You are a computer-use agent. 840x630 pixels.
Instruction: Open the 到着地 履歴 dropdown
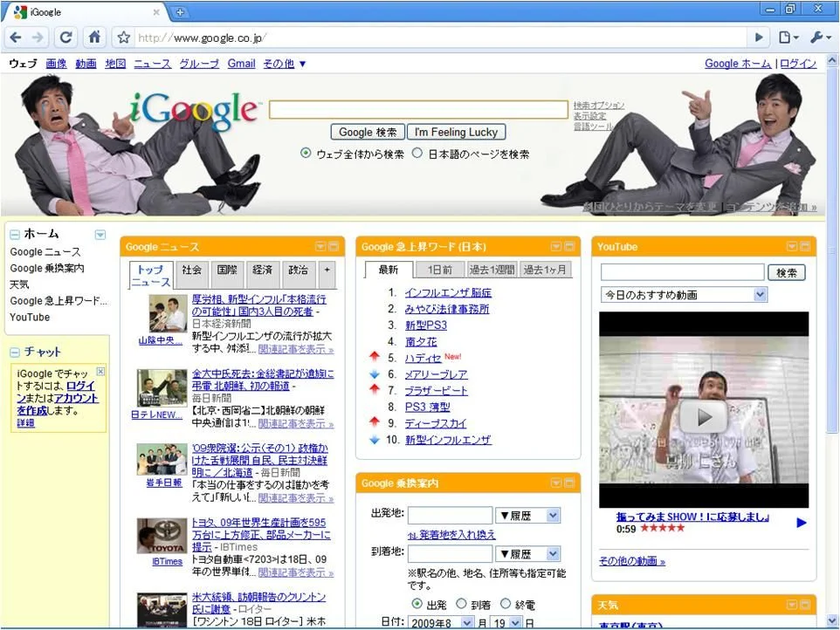527,553
